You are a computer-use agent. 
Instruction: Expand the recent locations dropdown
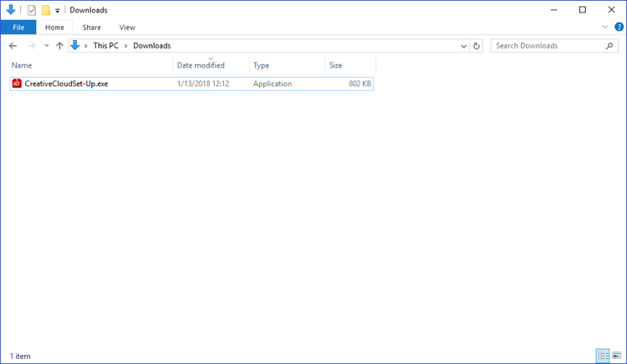[x=47, y=46]
